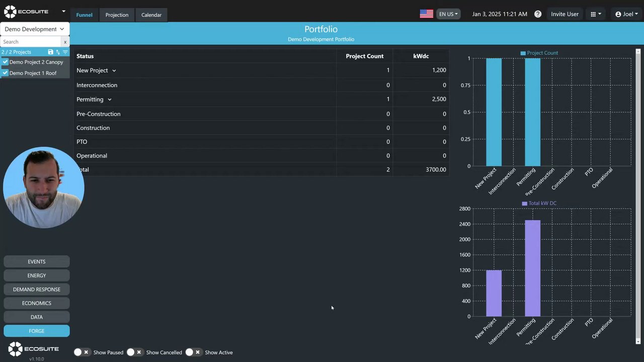Image resolution: width=644 pixels, height=362 pixels.
Task: Click the sort arrows icon in projects header
Action: click(58, 52)
